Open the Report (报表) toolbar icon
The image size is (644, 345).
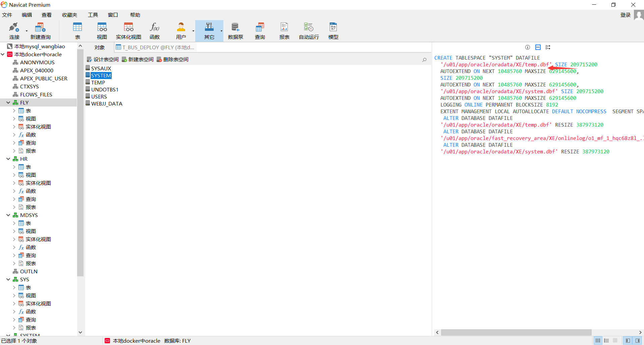click(284, 31)
